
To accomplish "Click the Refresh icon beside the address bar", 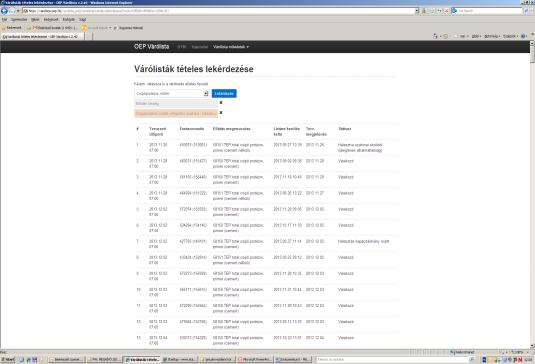I will click(x=439, y=11).
